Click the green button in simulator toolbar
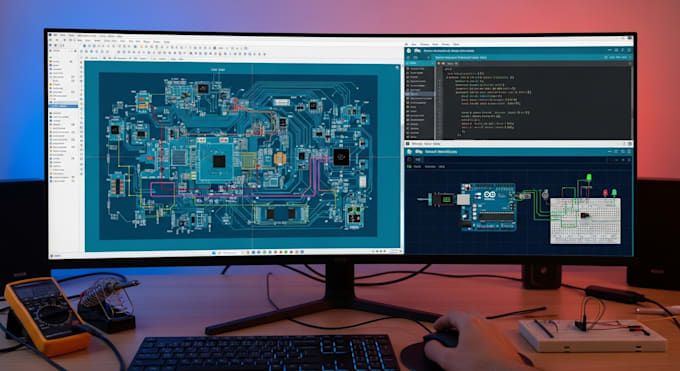This screenshot has height=371, width=680. tap(409, 166)
